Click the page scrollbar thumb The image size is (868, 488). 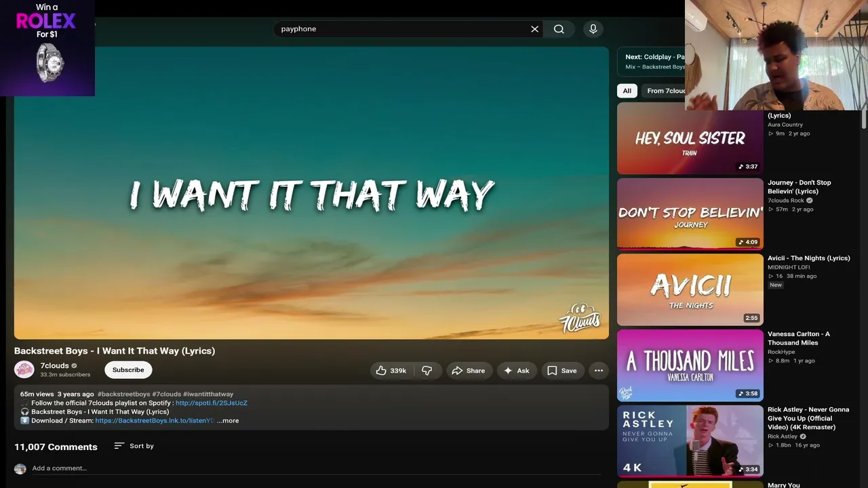pyautogui.click(x=864, y=118)
